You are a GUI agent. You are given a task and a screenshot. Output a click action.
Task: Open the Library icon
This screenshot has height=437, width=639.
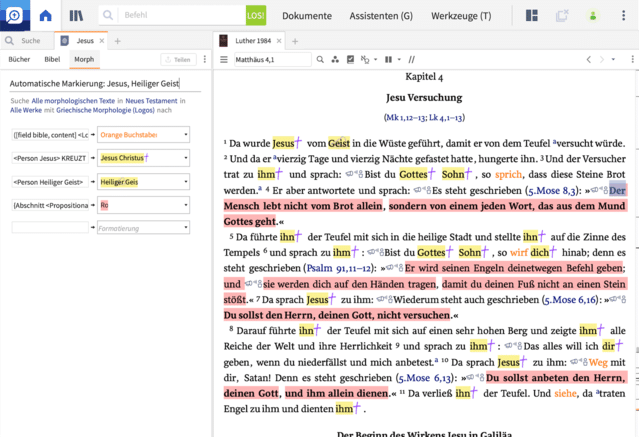click(x=76, y=16)
